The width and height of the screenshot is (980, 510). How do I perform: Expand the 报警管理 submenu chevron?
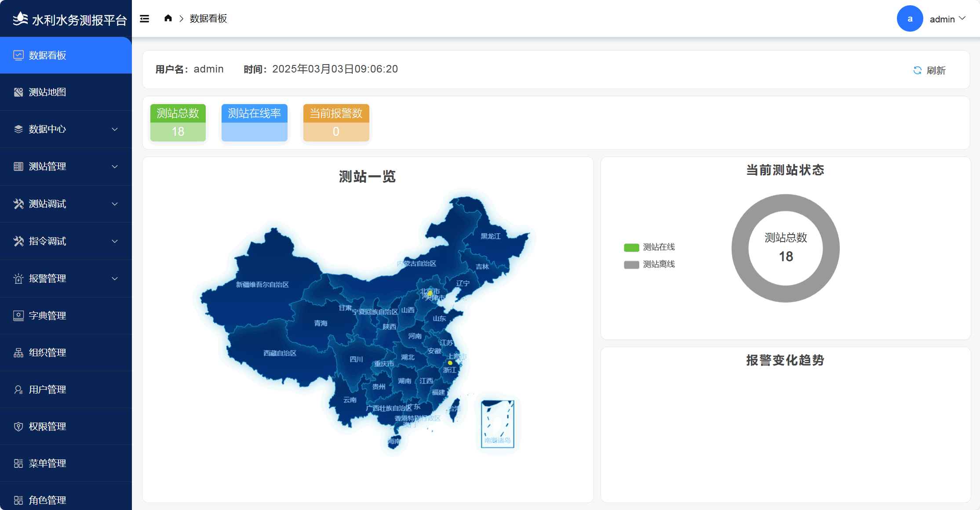[115, 279]
